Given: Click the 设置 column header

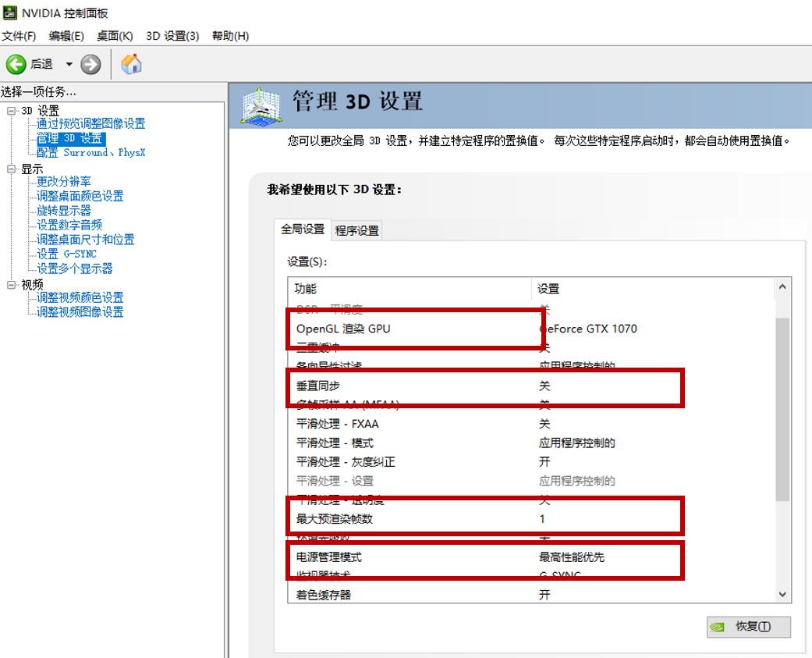Looking at the screenshot, I should pos(653,289).
